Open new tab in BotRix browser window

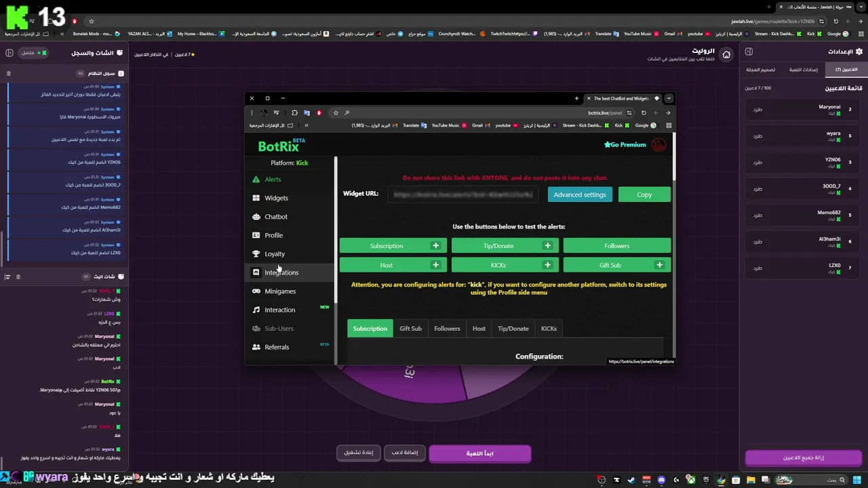coord(577,98)
